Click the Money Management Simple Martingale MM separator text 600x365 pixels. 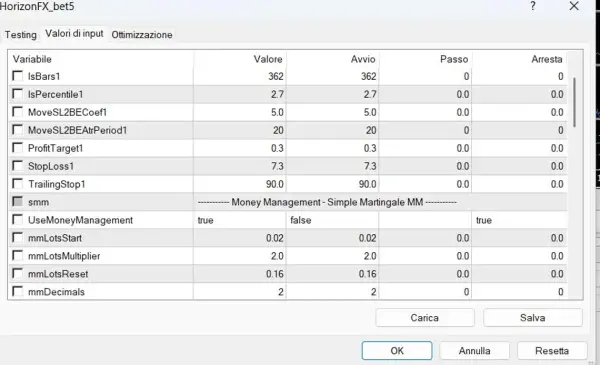point(327,202)
